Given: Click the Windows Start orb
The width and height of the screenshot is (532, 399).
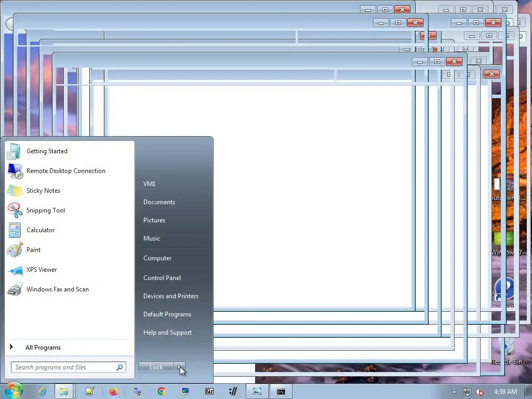Looking at the screenshot, I should 14,391.
